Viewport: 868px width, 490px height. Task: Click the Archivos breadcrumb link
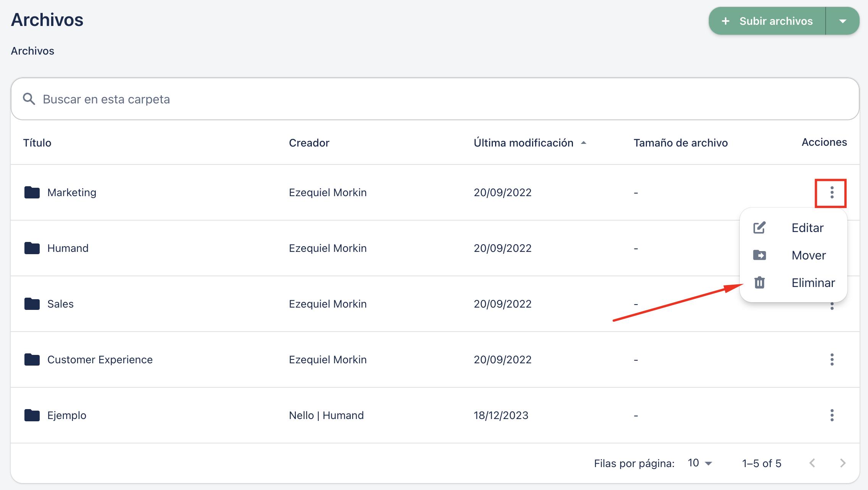[x=32, y=51]
